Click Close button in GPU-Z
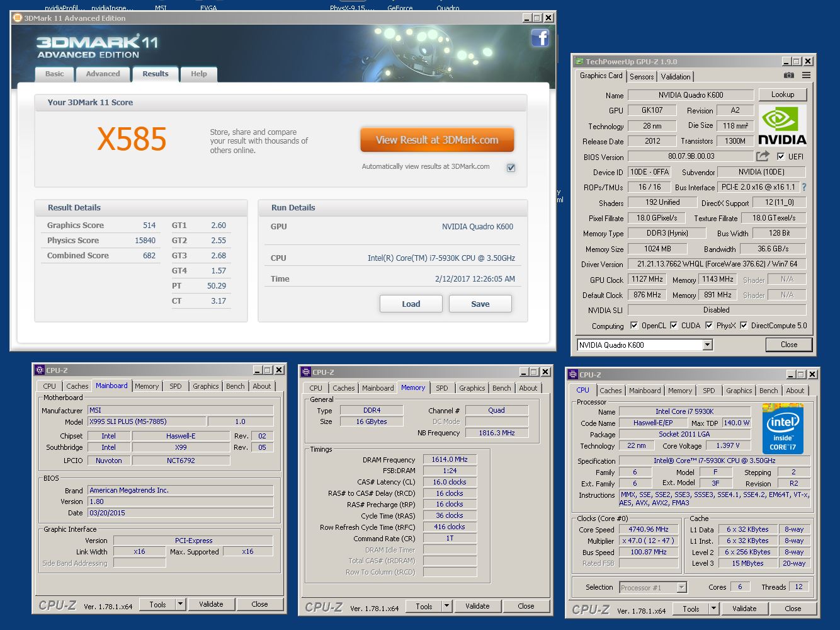The width and height of the screenshot is (840, 630). point(789,345)
